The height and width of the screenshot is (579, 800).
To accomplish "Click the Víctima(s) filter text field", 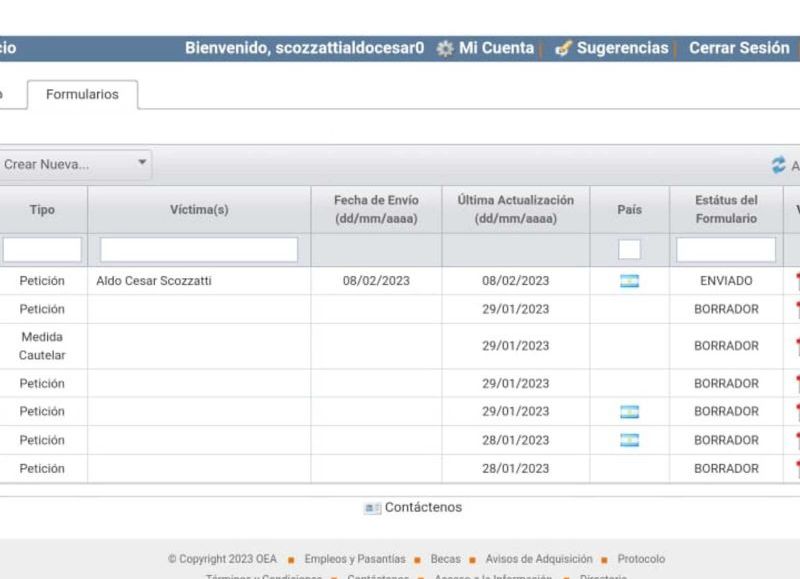I will click(x=198, y=250).
